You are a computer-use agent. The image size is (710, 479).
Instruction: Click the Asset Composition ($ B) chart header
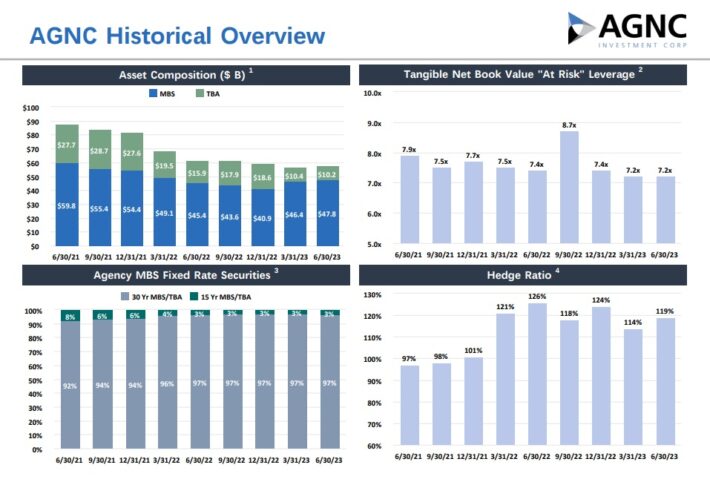(186, 75)
